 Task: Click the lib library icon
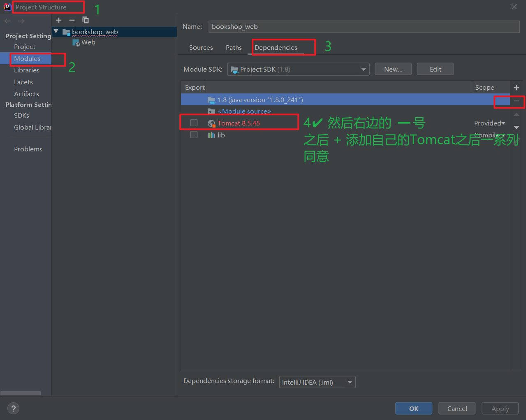point(211,135)
